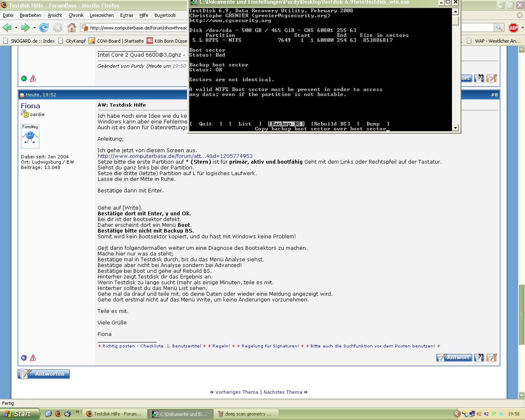Open the Benutzertitel signature link
This screenshot has width=525, height=420.
click(x=187, y=346)
